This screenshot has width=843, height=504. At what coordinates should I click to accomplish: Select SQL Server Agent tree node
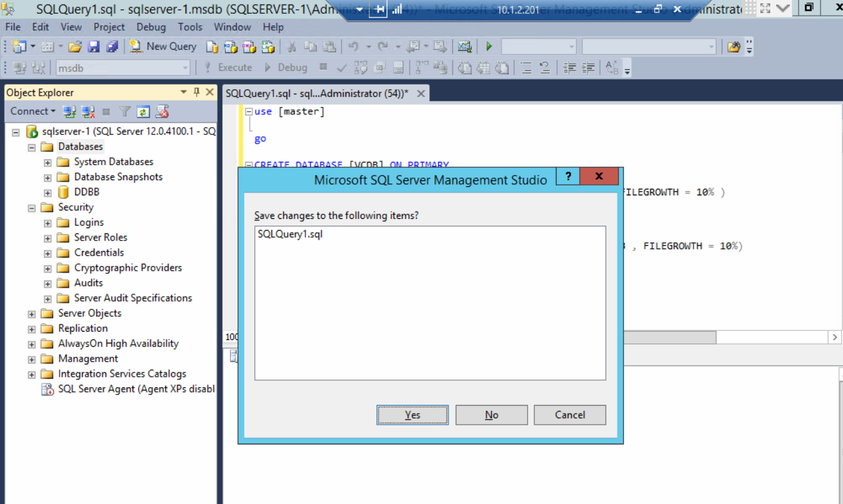click(x=136, y=389)
